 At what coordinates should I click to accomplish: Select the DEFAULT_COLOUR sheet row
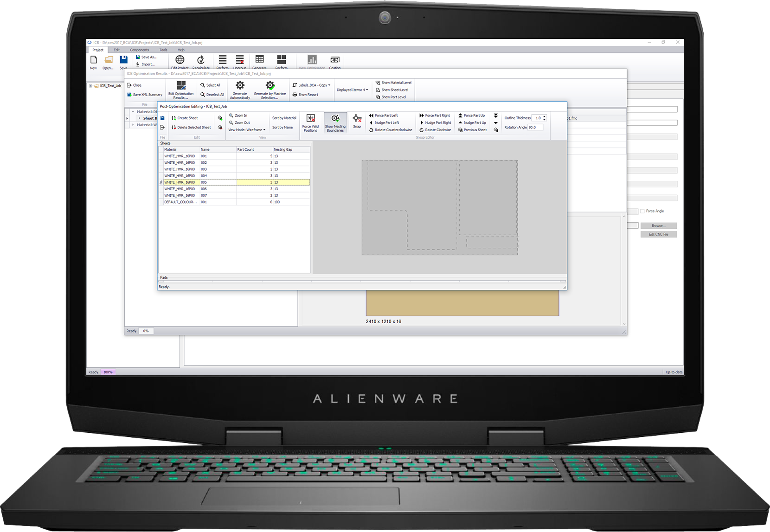point(235,202)
